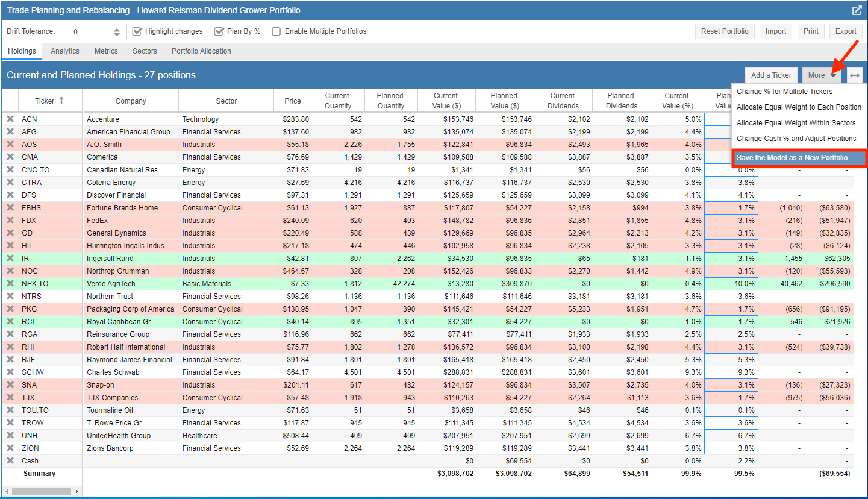This screenshot has width=868, height=499.
Task: Click the Import button
Action: [776, 31]
